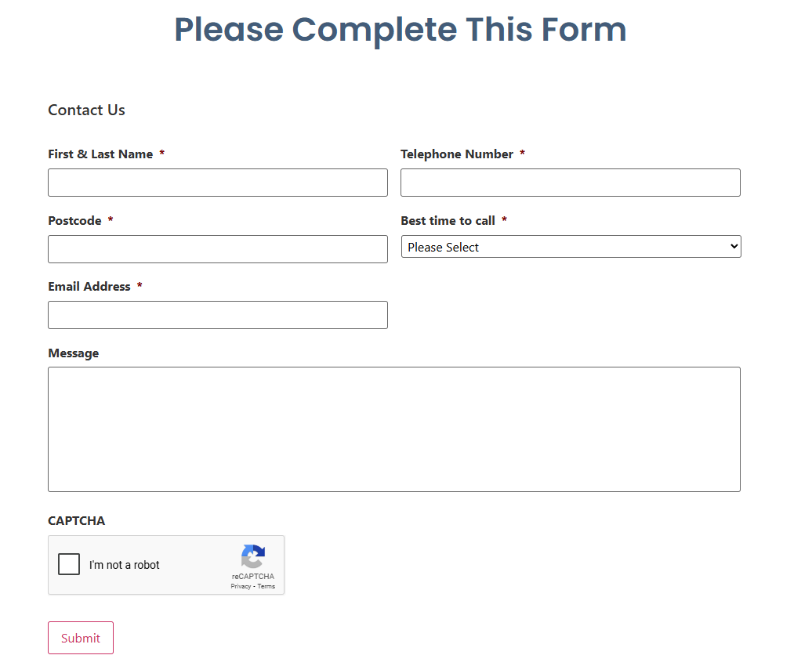The image size is (812, 666).
Task: Click the "First & Last Name" label
Action: tap(100, 154)
